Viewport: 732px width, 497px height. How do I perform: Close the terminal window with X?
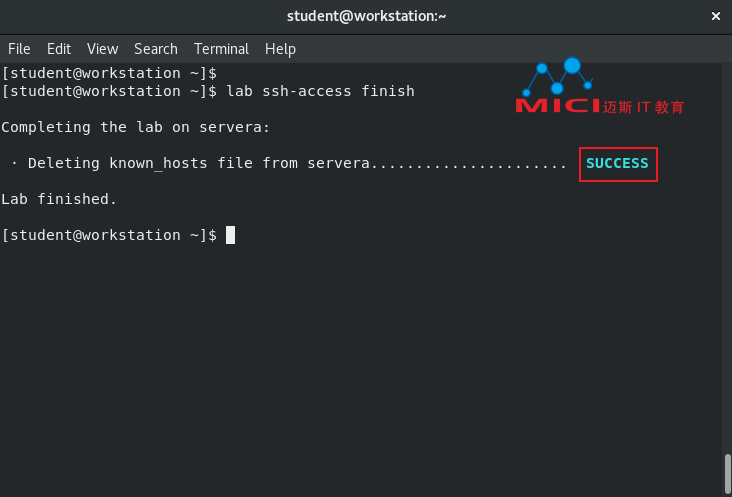pos(716,16)
